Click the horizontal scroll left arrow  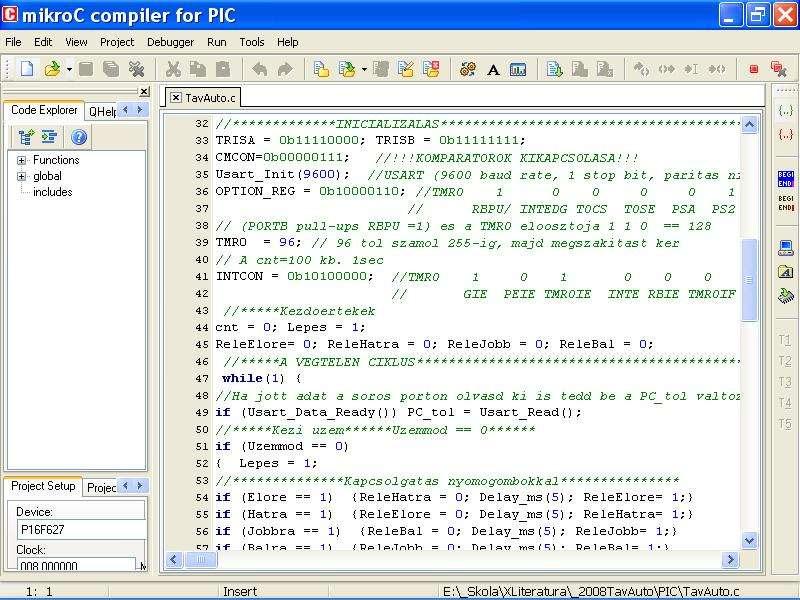pos(173,560)
